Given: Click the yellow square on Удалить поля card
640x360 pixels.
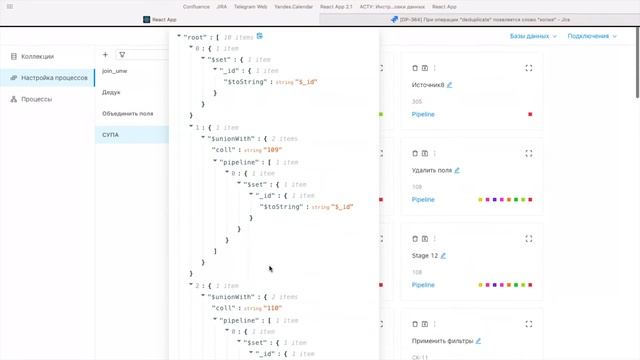Looking at the screenshot, I should (x=480, y=200).
